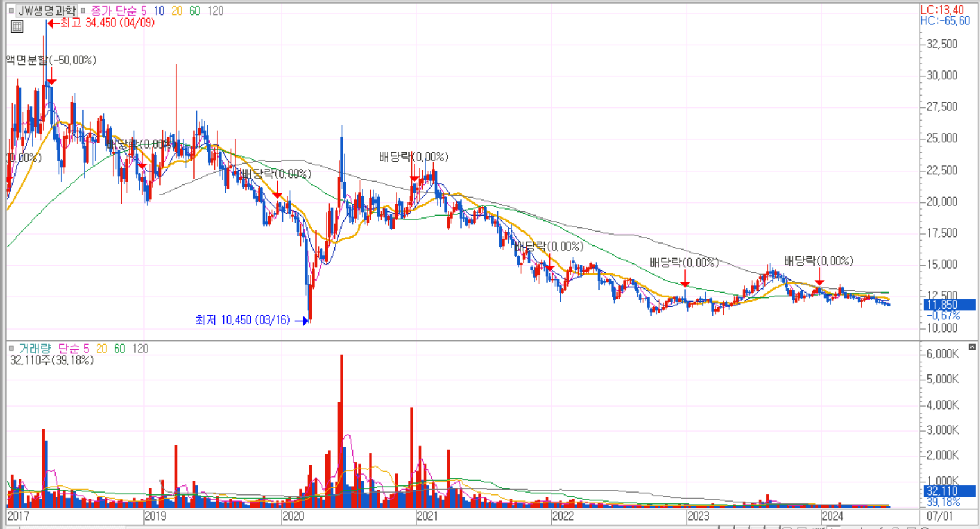Click the HC:-65.60 indicator

pos(945,21)
